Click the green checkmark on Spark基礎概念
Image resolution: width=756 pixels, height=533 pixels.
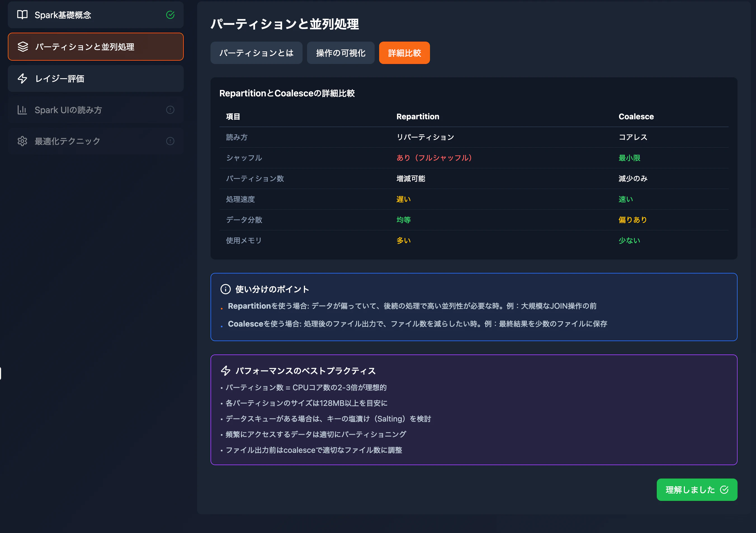(x=170, y=15)
